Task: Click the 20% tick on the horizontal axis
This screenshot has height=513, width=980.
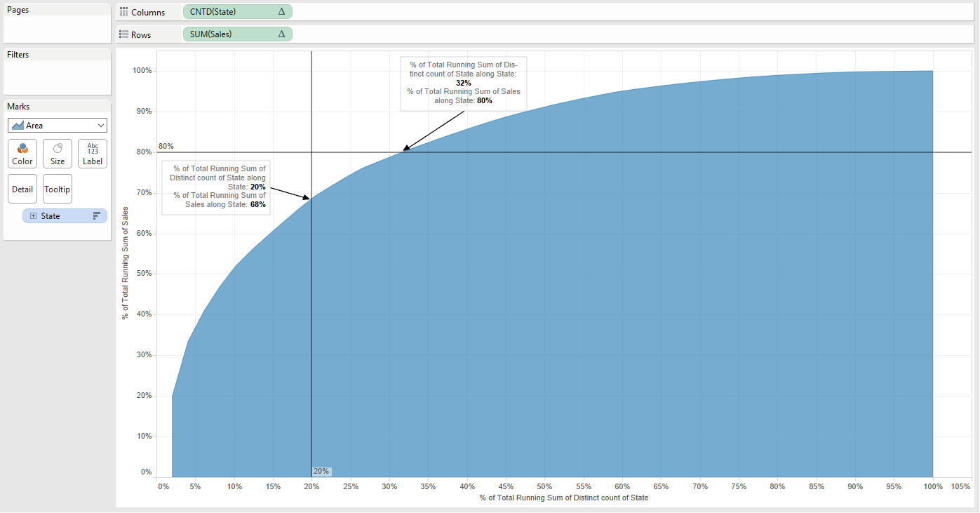Action: click(x=312, y=486)
